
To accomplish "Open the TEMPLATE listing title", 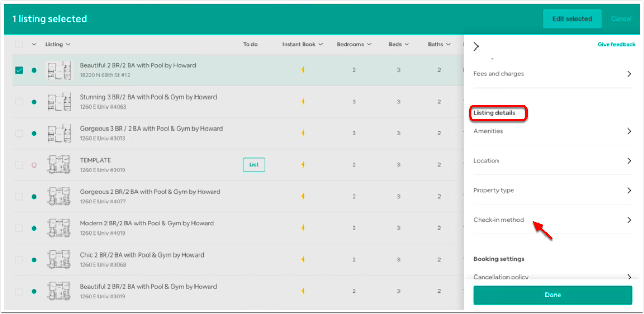I will point(95,160).
